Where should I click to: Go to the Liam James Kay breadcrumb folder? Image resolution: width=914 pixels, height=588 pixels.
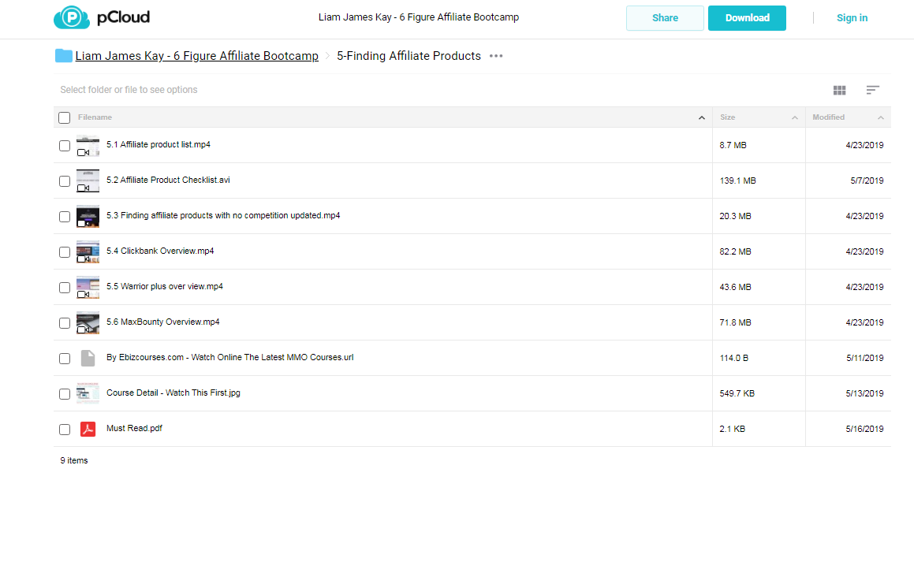197,56
